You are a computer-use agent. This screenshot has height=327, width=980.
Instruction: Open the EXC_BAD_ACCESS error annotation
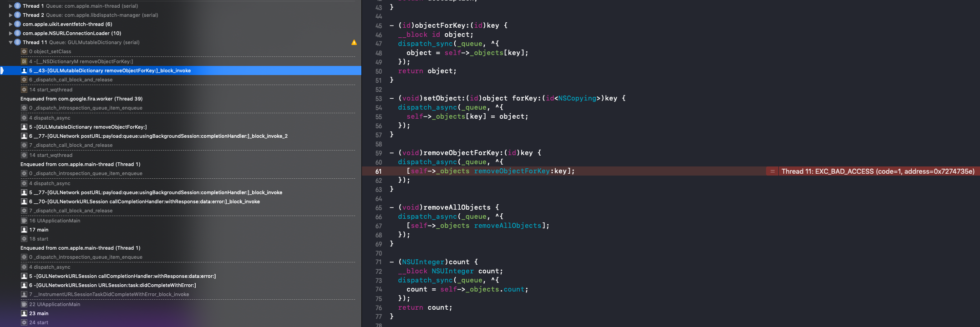pyautogui.click(x=878, y=171)
